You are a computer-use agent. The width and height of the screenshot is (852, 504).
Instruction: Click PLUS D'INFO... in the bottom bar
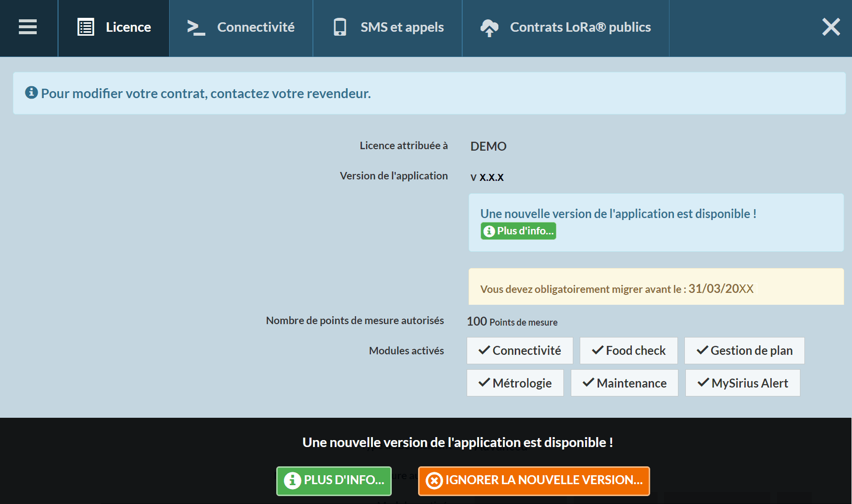click(334, 481)
